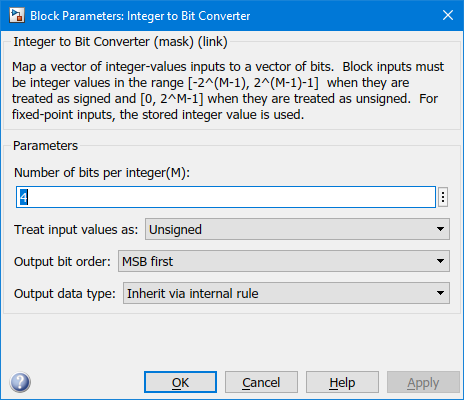This screenshot has width=464, height=400.
Task: Click the Parameters group heading
Action: (45, 146)
